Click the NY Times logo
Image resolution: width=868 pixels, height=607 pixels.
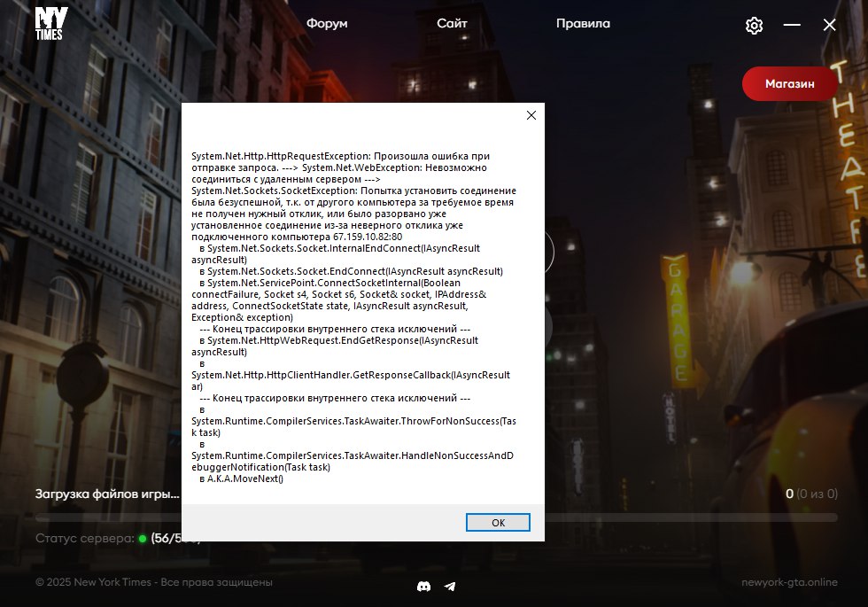coord(51,23)
